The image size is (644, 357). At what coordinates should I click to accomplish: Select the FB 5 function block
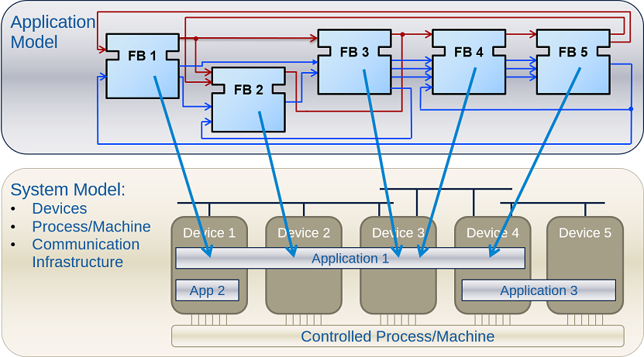tap(573, 62)
